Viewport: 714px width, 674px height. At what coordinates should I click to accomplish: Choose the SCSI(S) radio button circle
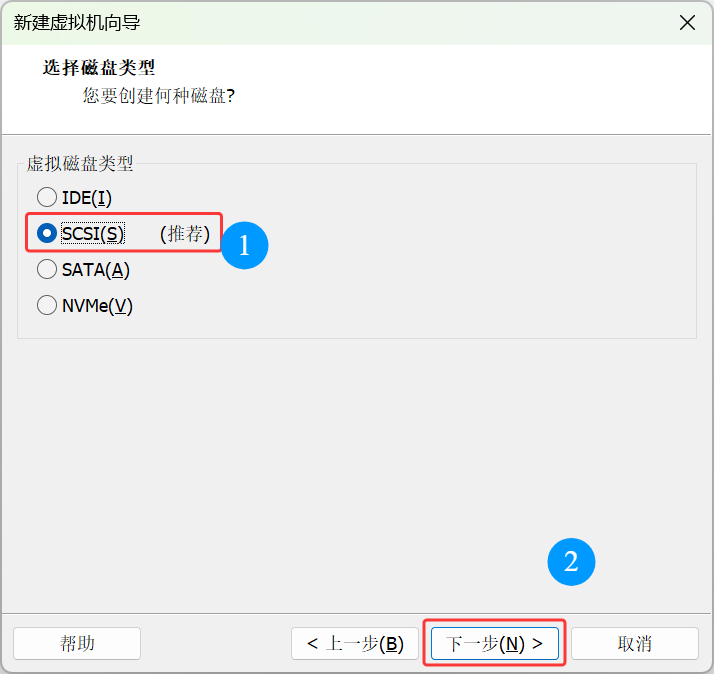47,233
